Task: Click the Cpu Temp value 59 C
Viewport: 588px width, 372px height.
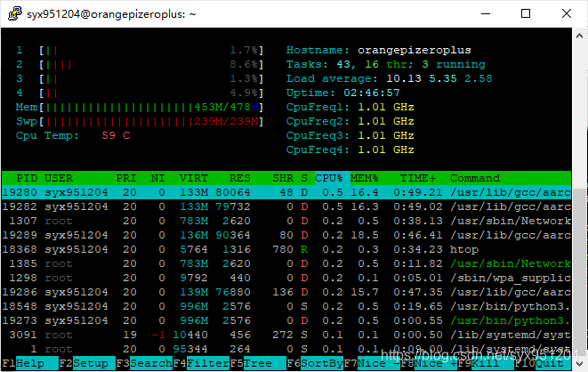Action: point(116,135)
